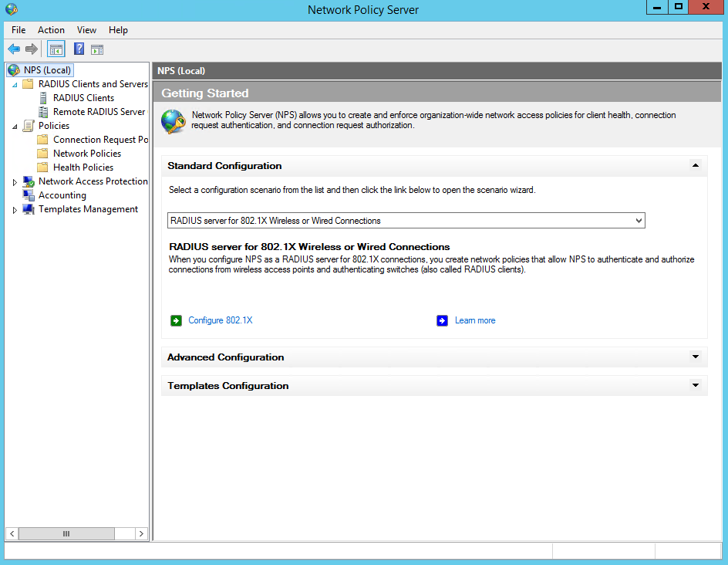The height and width of the screenshot is (565, 728).
Task: Open Help via the question mark icon
Action: pyautogui.click(x=79, y=49)
